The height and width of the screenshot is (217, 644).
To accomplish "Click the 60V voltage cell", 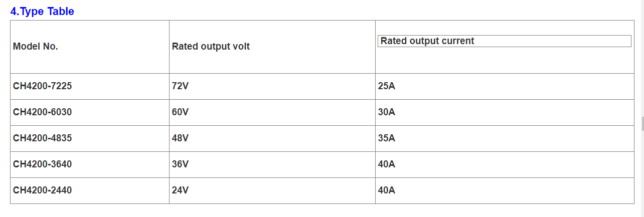I will coord(272,112).
